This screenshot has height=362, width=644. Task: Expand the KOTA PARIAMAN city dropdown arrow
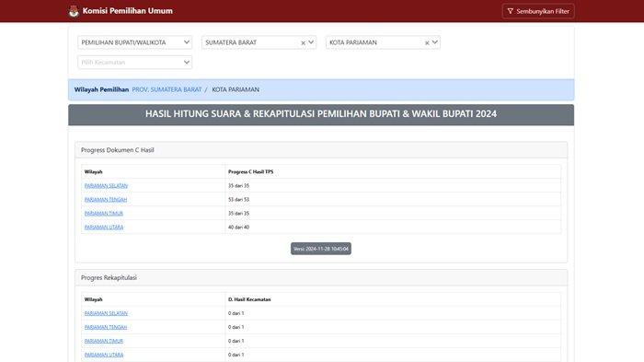(x=435, y=42)
